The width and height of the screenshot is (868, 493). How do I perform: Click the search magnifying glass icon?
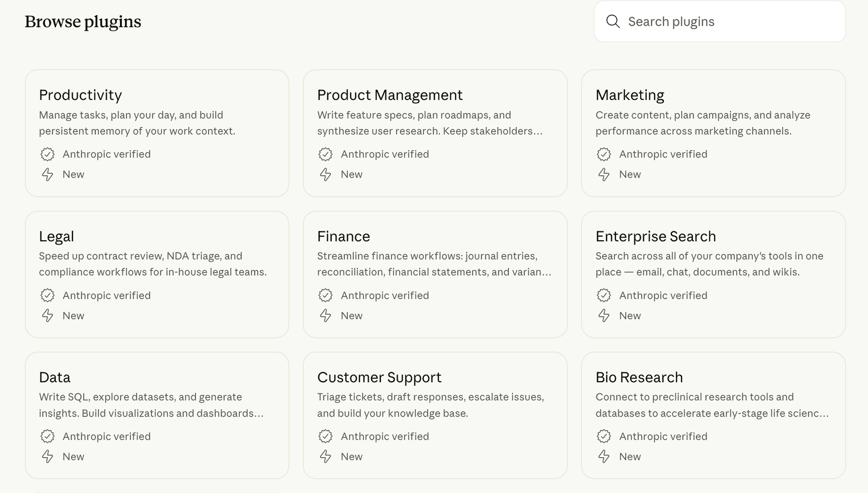(x=613, y=22)
